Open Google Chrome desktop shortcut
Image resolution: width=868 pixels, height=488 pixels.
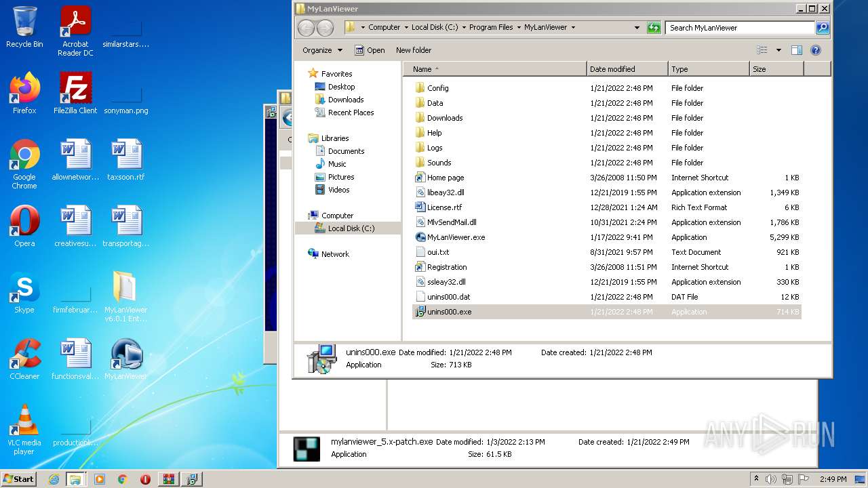tap(24, 164)
